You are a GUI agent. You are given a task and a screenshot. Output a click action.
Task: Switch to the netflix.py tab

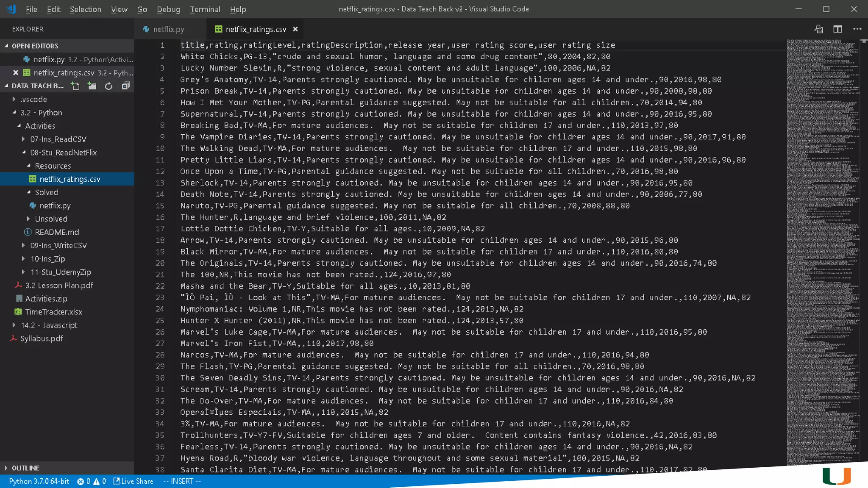(168, 29)
